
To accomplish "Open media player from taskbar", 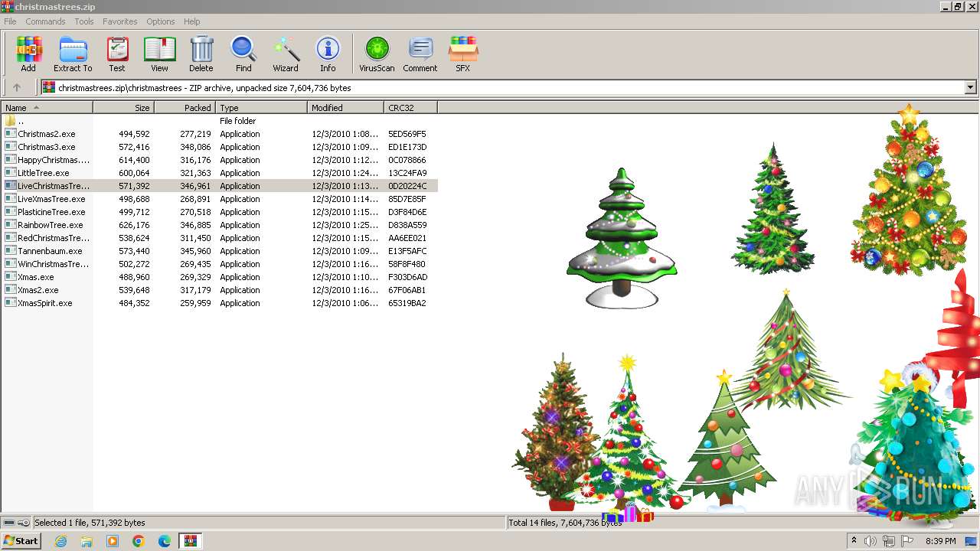I will pos(113,541).
